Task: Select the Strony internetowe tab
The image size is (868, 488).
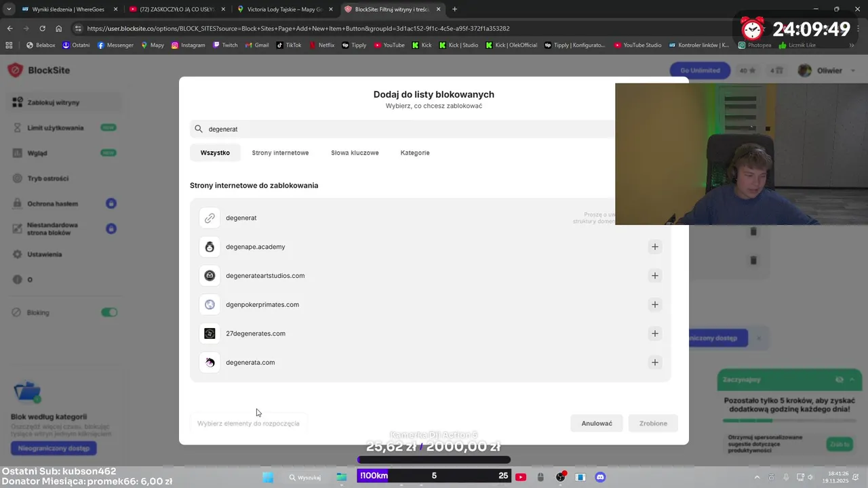Action: 280,152
